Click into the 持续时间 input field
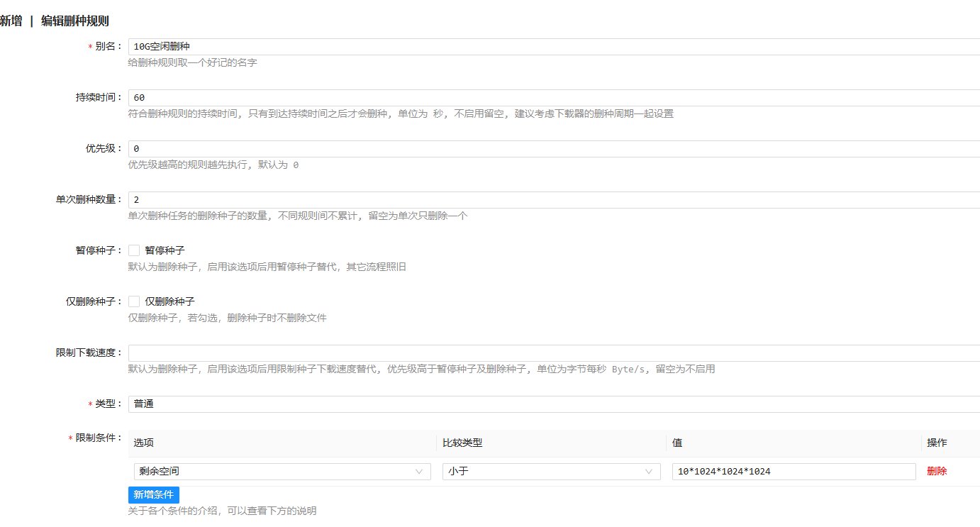This screenshot has height=527, width=980. [x=553, y=98]
